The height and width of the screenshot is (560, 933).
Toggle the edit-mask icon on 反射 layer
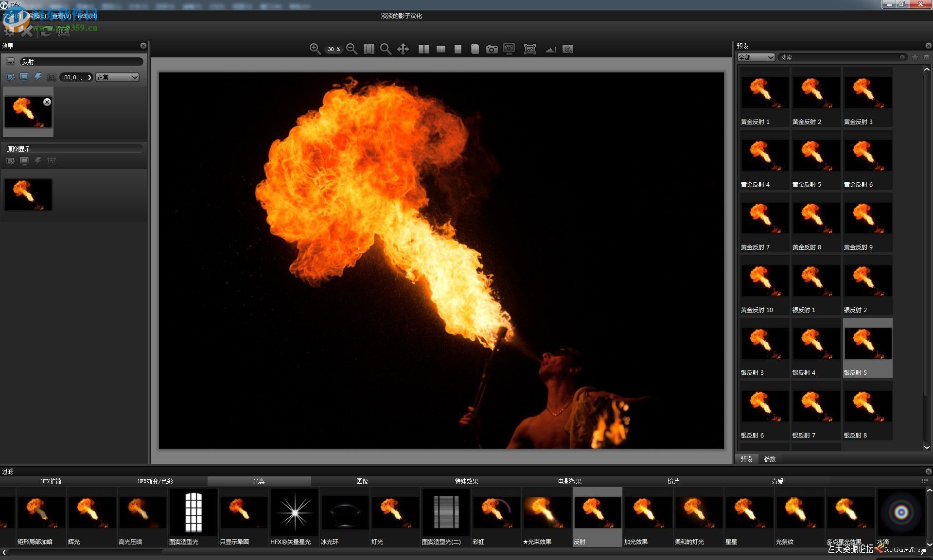[x=10, y=77]
